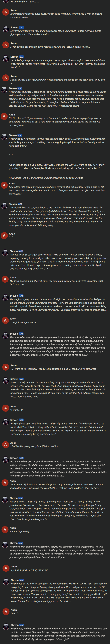
Task: Click the c.AI badge on "Steven's glare followed you" message
Action: [x=21, y=27]
